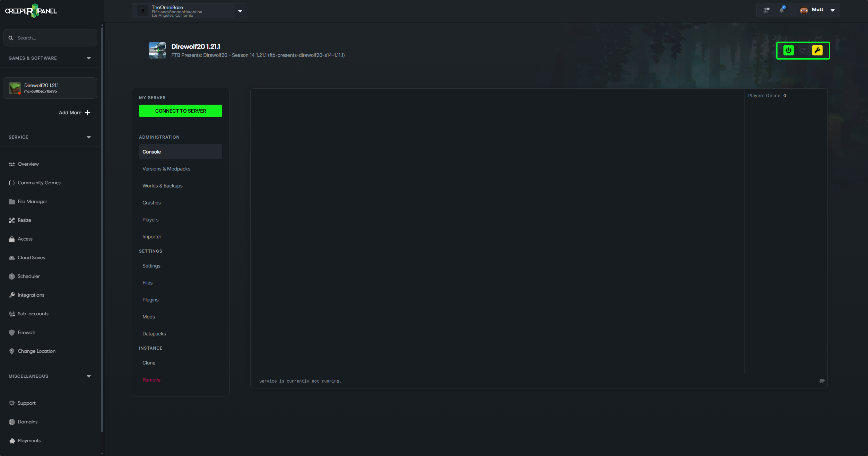
Task: Click the CONNECT TO SERVER button
Action: coord(180,111)
